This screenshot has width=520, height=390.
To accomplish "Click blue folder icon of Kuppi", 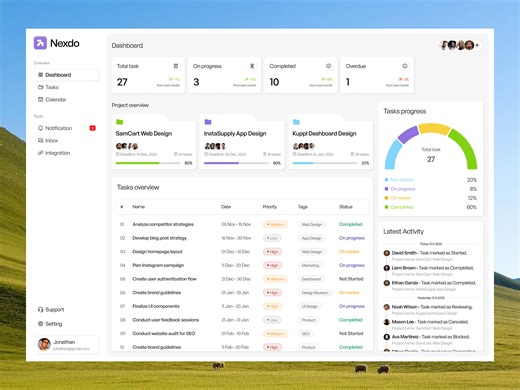I will point(296,122).
